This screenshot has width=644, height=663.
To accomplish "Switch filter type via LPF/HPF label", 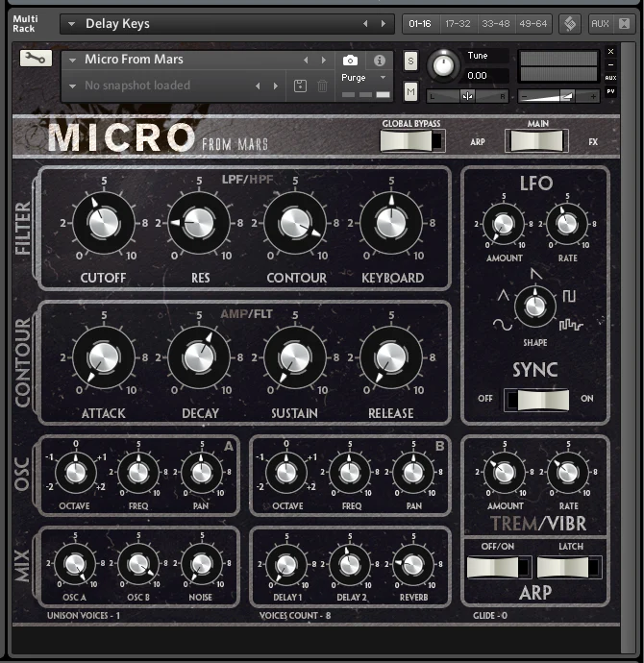I will point(247,180).
